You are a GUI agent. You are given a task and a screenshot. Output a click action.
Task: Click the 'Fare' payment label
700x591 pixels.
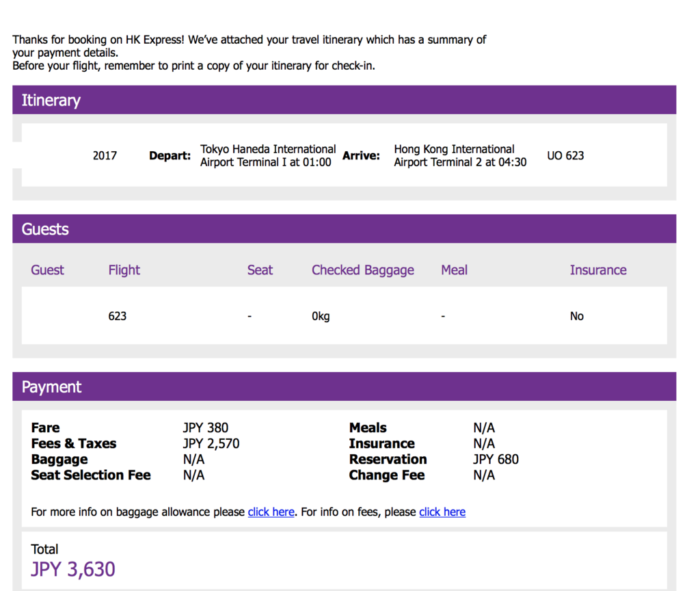click(x=45, y=428)
